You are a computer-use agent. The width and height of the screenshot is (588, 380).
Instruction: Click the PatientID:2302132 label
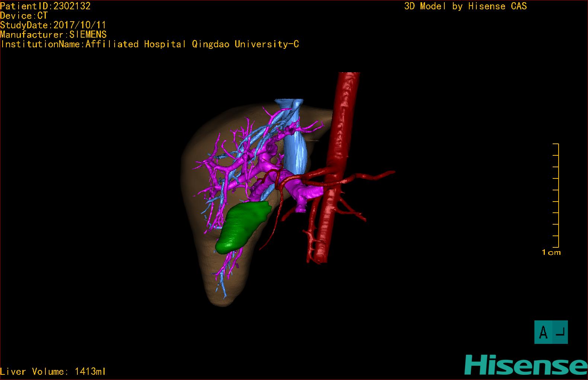(x=45, y=6)
